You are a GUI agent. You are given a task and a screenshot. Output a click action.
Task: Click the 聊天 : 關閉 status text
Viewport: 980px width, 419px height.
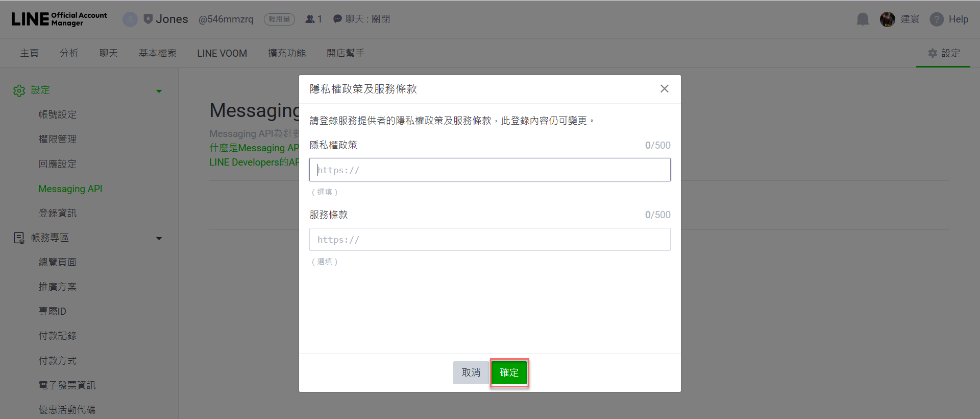coord(368,19)
